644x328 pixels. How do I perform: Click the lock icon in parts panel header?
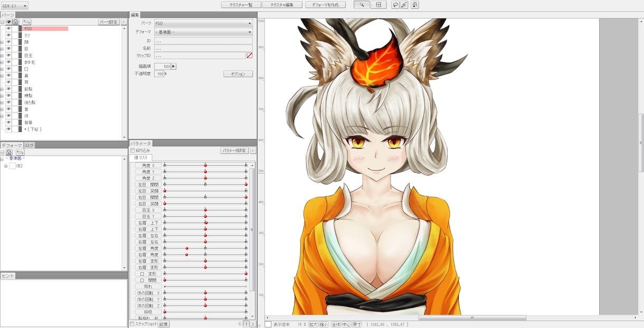click(x=16, y=22)
